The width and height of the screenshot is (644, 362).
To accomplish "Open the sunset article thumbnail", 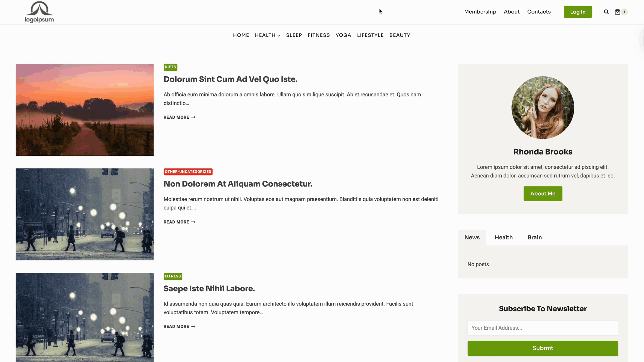I will point(85,110).
